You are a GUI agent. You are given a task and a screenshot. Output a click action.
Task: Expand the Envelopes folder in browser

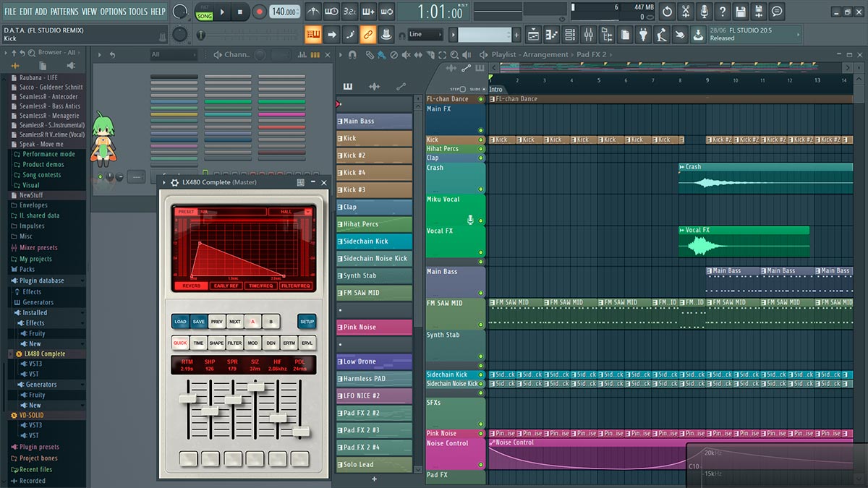33,205
